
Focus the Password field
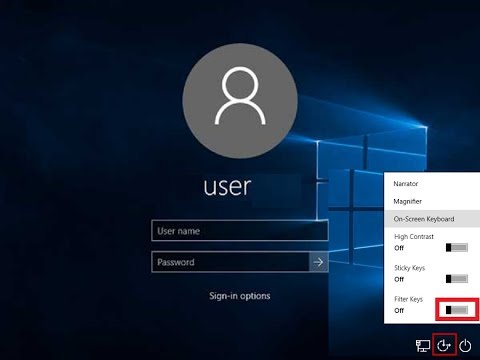pos(230,262)
